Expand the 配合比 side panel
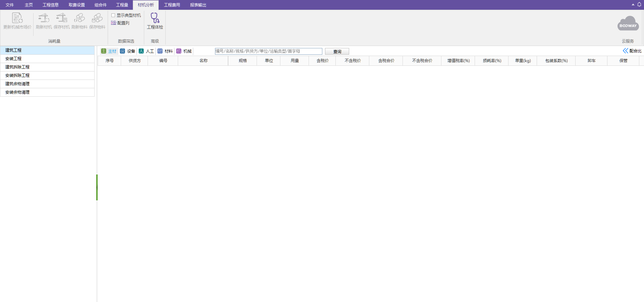 [632, 51]
